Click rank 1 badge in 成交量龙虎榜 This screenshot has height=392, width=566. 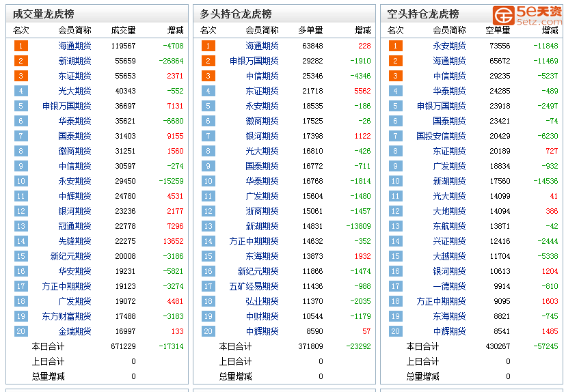point(21,46)
